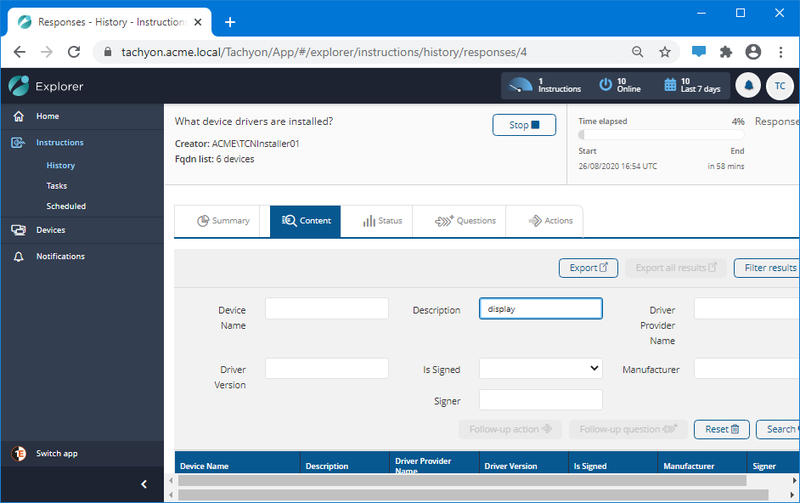Click the Manufacturer filter field

[x=747, y=368]
